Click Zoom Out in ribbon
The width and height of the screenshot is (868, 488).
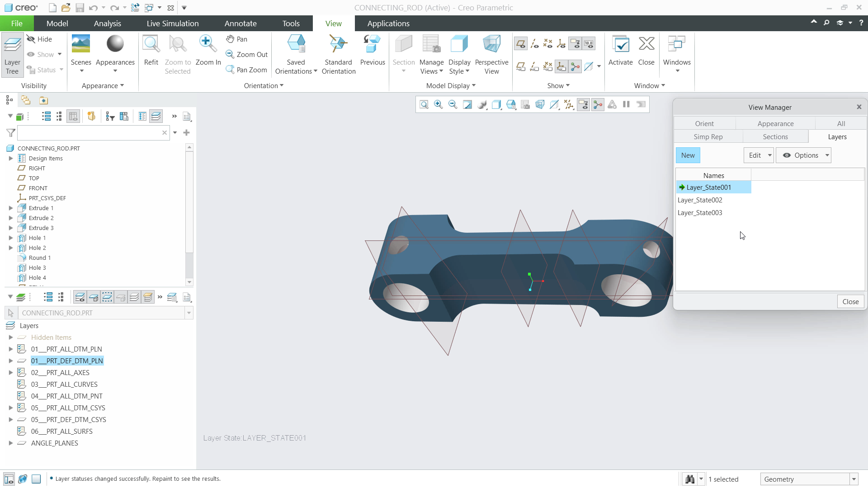[x=247, y=55]
